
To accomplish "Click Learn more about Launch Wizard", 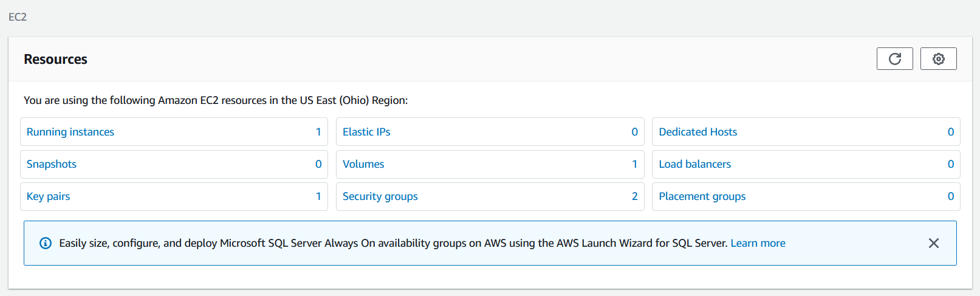I will (x=758, y=243).
